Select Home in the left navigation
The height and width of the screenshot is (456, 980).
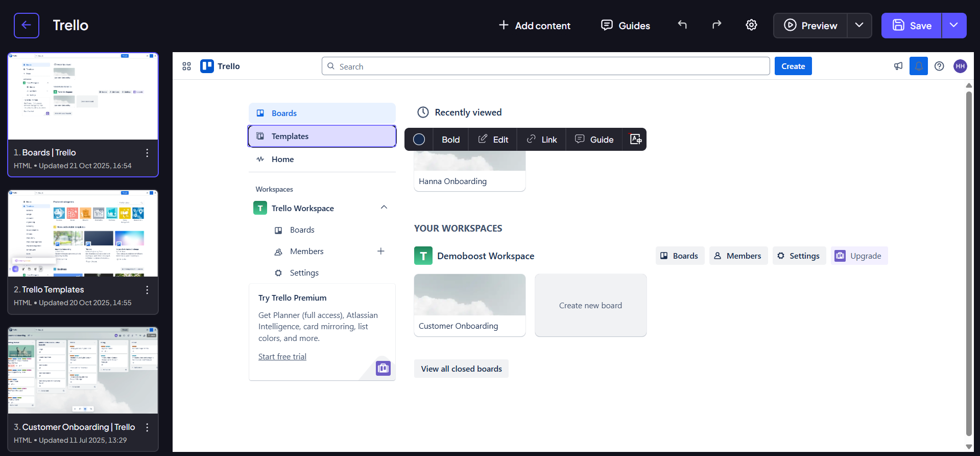[x=322, y=159]
